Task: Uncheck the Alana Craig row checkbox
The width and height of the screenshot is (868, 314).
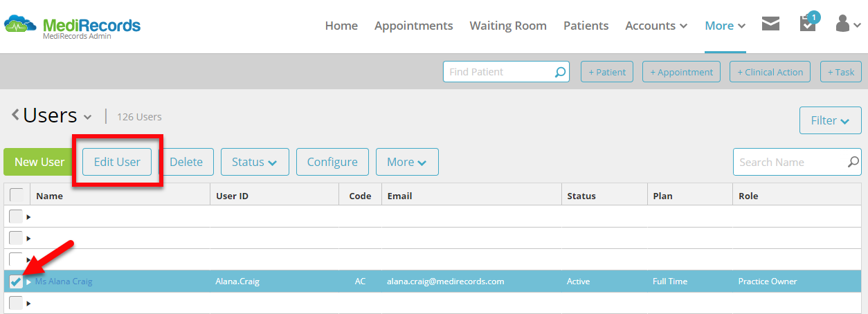Action: coord(15,281)
